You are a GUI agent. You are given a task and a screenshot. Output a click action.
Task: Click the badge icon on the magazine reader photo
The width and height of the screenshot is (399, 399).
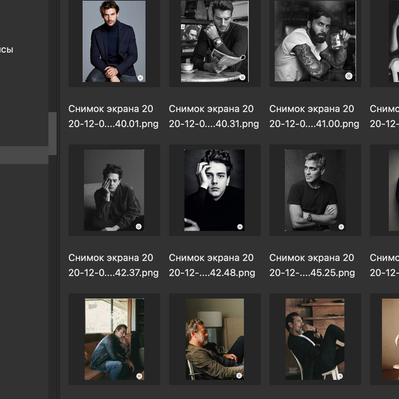click(242, 77)
